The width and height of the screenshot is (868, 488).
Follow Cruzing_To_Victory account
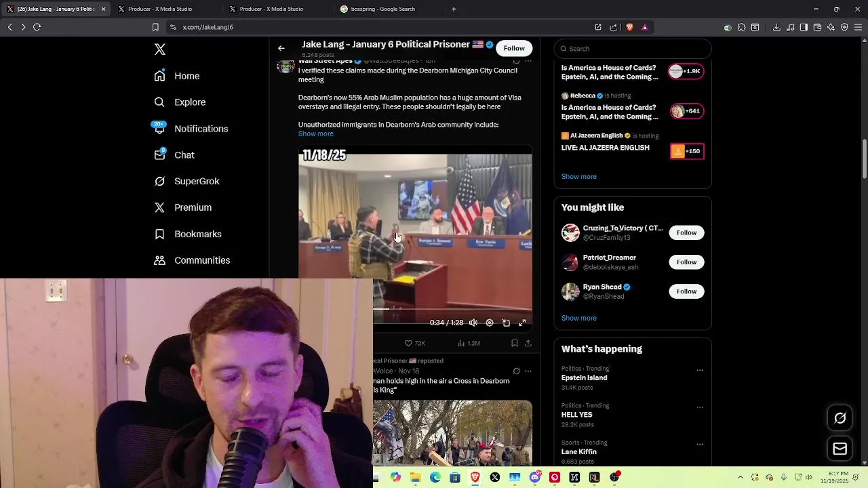(686, 232)
